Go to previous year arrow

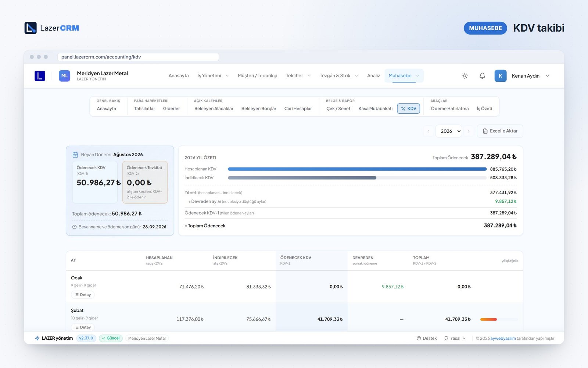(428, 131)
